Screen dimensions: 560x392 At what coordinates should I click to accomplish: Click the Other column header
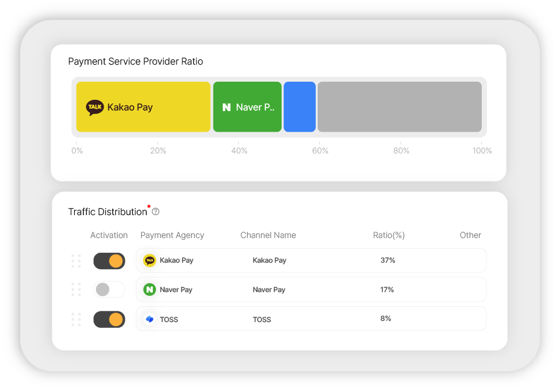471,235
